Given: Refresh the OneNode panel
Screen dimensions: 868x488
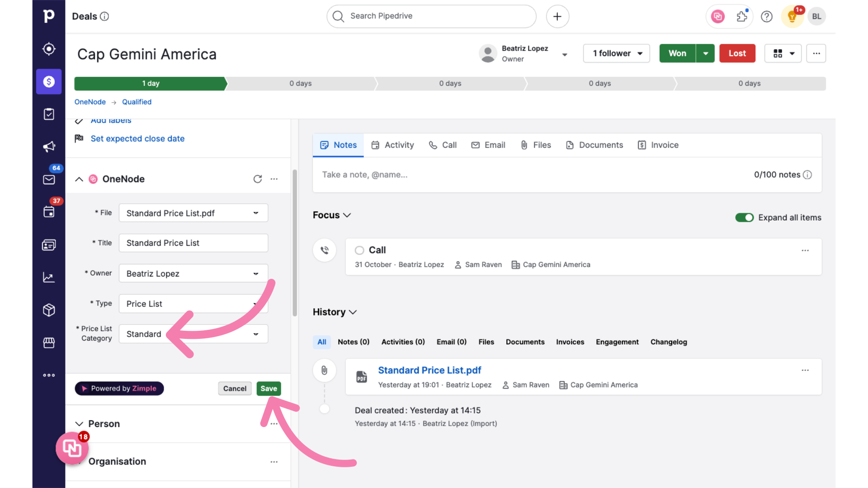Looking at the screenshot, I should pyautogui.click(x=258, y=179).
